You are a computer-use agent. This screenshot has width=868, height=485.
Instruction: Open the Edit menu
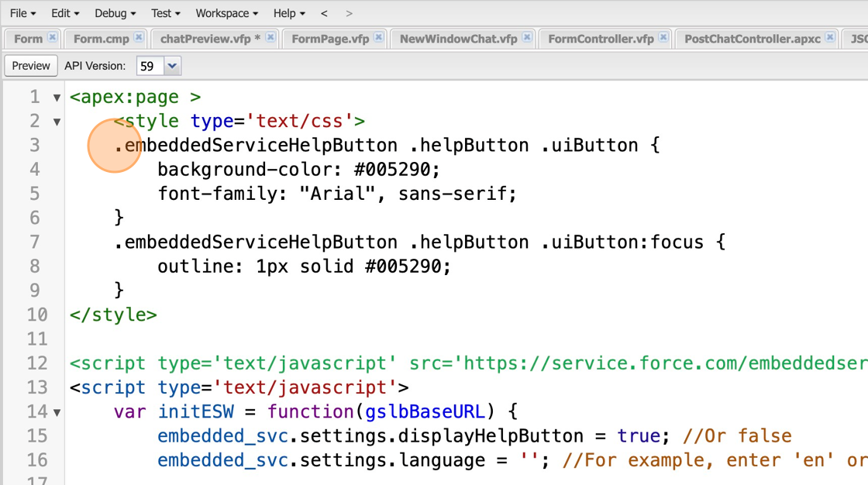click(x=65, y=13)
